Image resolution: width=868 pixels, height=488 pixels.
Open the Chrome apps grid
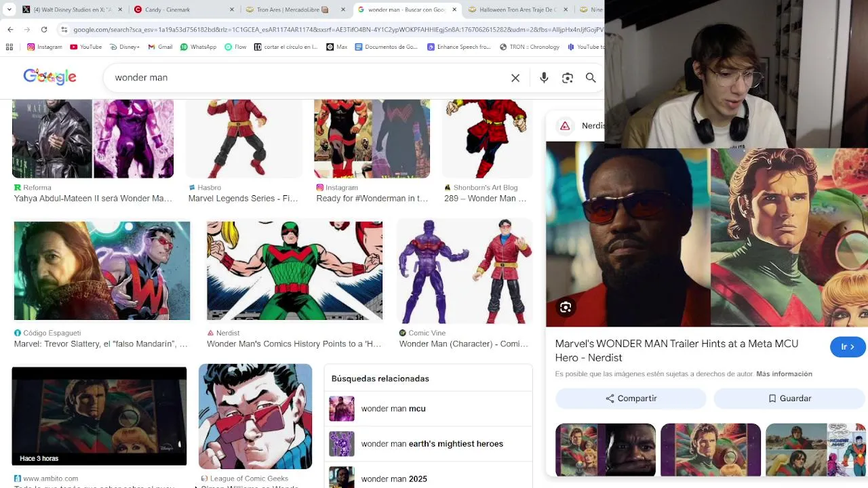(x=9, y=47)
